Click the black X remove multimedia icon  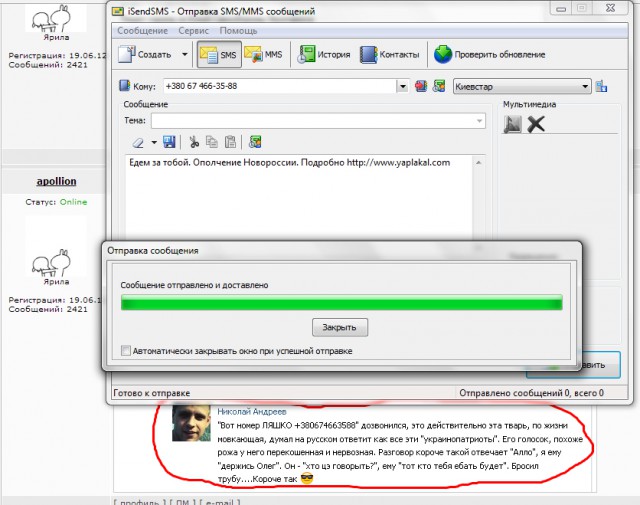click(536, 124)
